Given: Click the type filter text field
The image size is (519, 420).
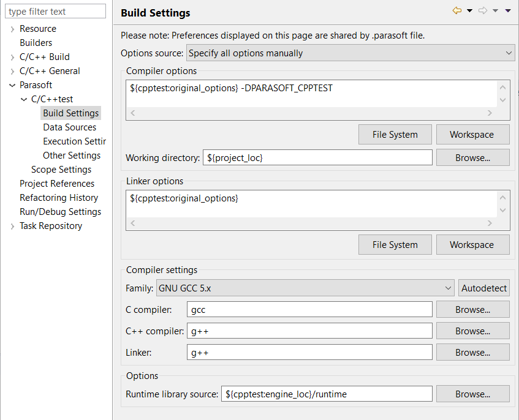Looking at the screenshot, I should point(55,11).
